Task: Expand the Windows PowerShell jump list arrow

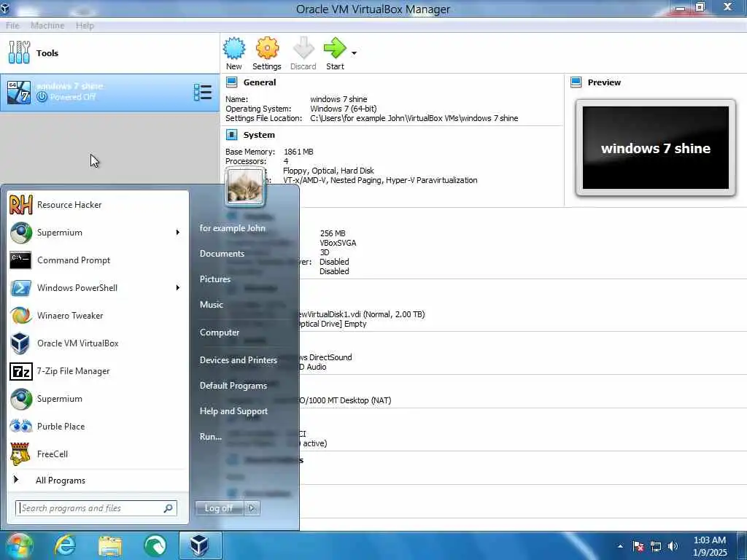Action: (x=178, y=287)
